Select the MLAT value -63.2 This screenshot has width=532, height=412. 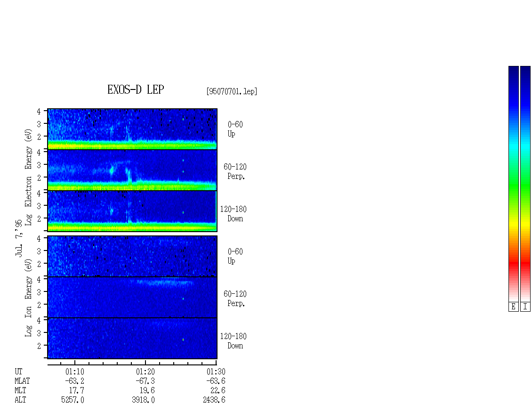point(75,381)
